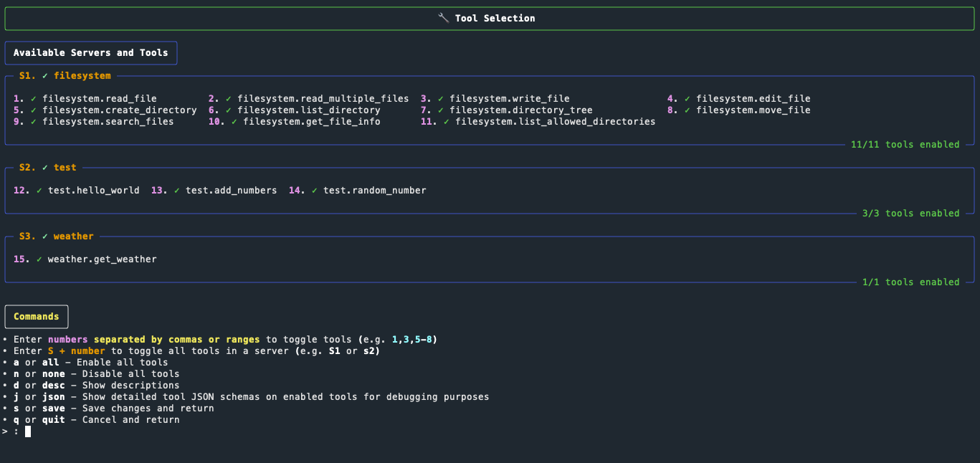Click the 1/1 tools enabled status
The height and width of the screenshot is (463, 980).
911,282
